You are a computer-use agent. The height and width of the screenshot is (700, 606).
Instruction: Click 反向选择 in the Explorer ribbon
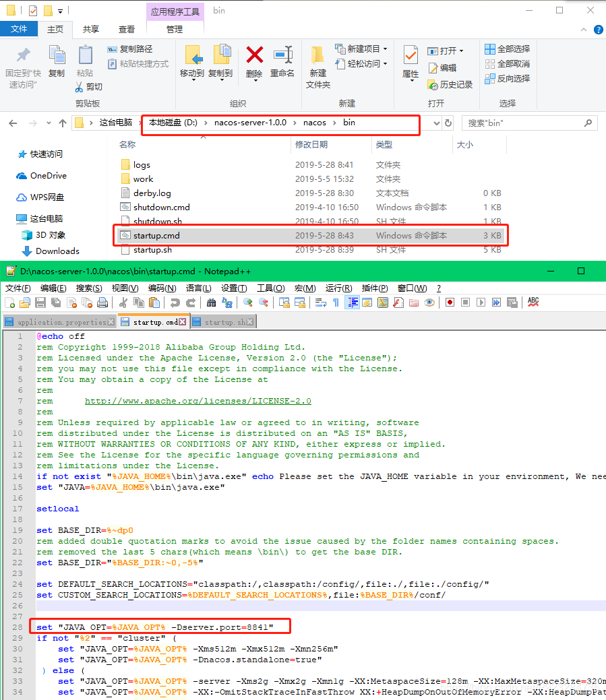(x=508, y=79)
